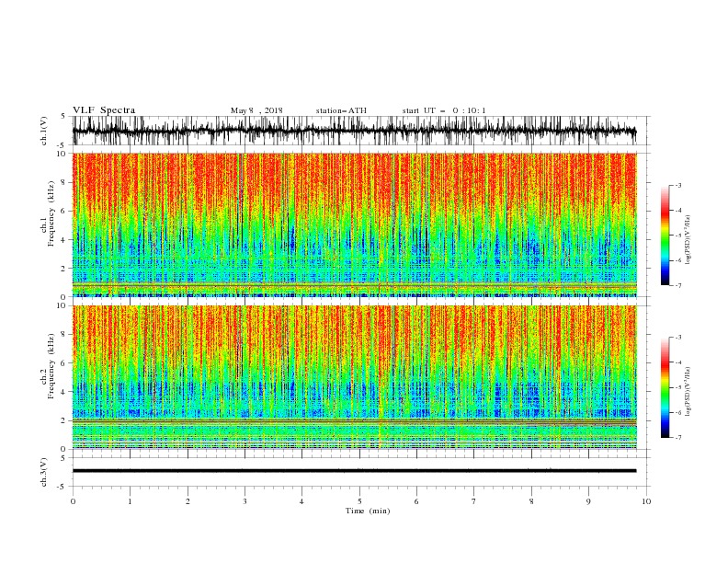Click tick '5' on the Time (min) axis
This screenshot has width=728, height=563.
[359, 501]
